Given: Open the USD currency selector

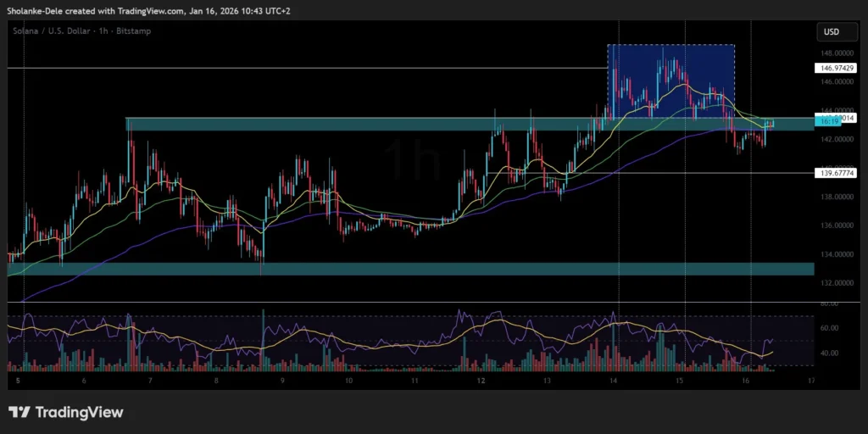Looking at the screenshot, I should click(x=830, y=32).
